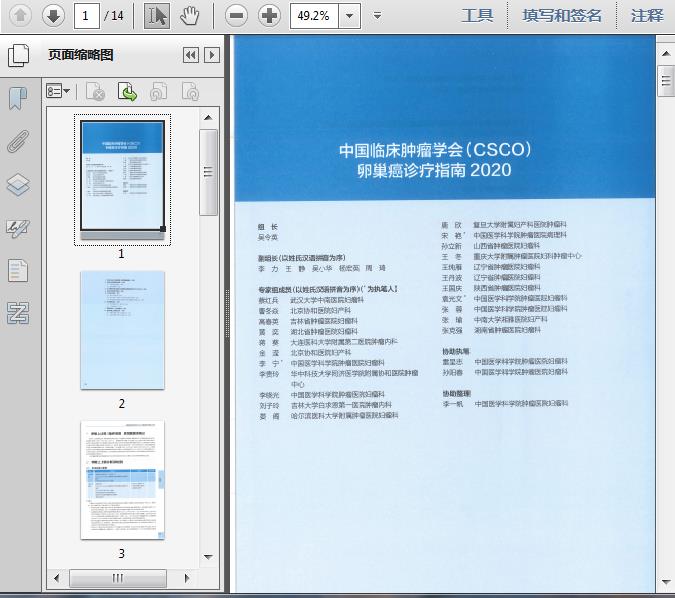Open the Tags/order panel with Z icon
Screen dimensions: 675x598
(18, 313)
